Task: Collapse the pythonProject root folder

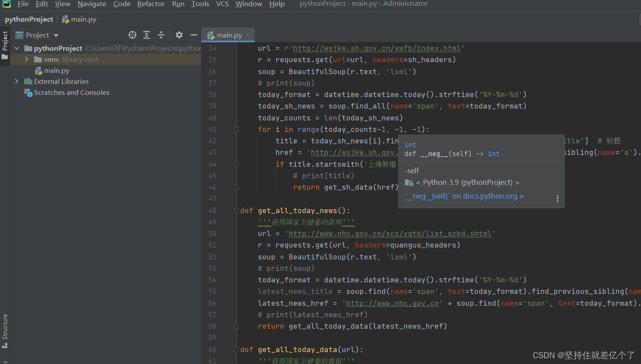Action: pyautogui.click(x=17, y=48)
